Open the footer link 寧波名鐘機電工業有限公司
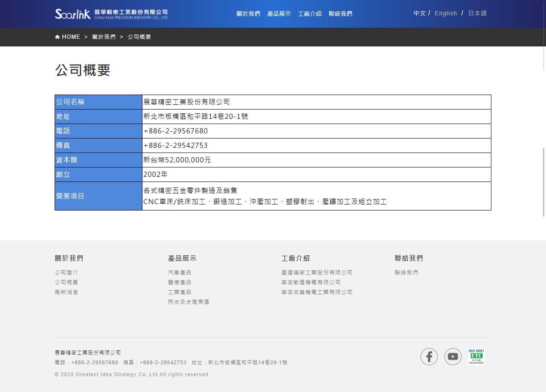546x392 pixels. click(x=317, y=292)
